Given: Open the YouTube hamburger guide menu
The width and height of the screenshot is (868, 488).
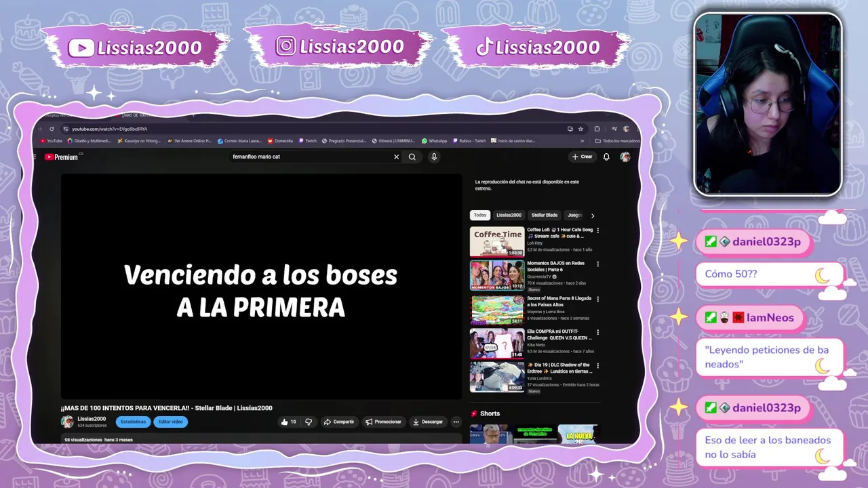Looking at the screenshot, I should tap(35, 157).
